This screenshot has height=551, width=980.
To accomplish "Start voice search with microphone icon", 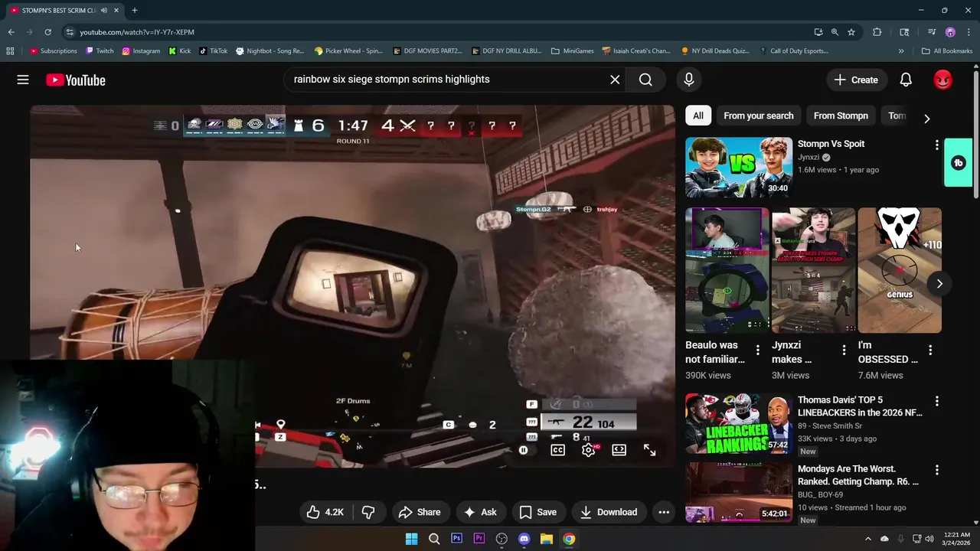I will tap(688, 80).
